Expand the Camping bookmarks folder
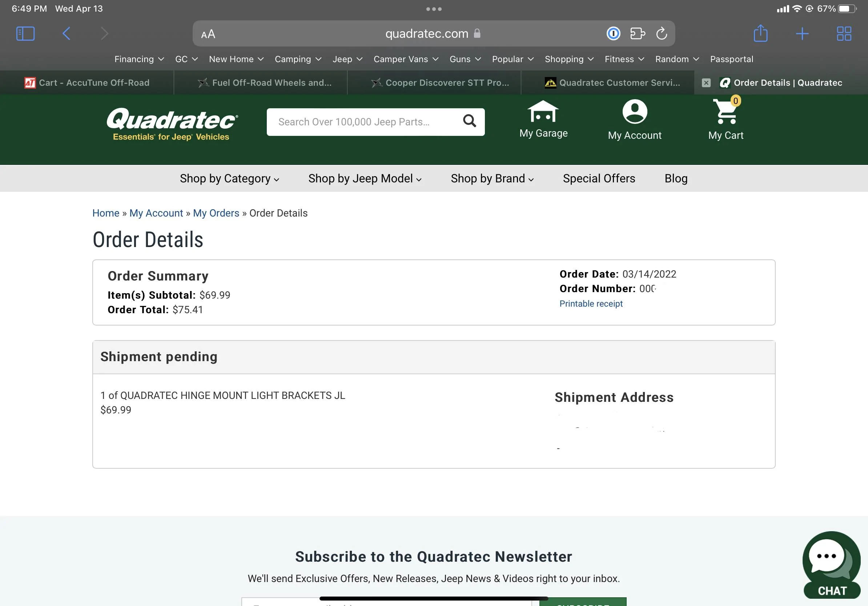 click(298, 59)
